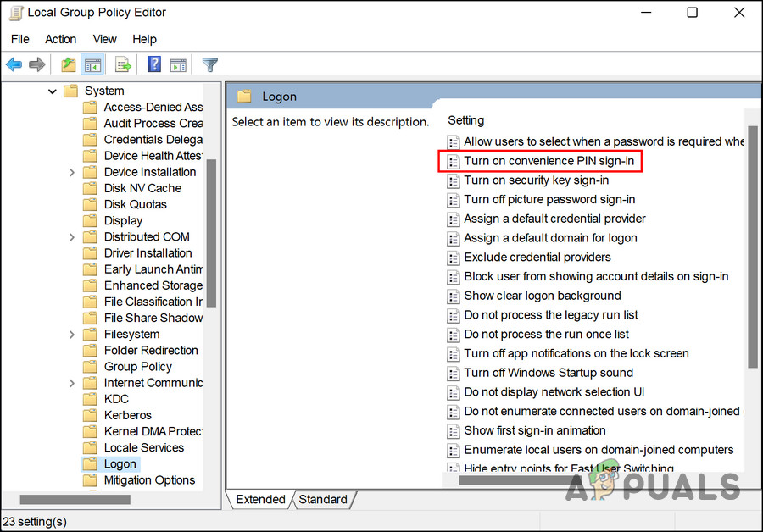763x532 pixels.
Task: Click the Back navigation arrow in the toolbar
Action: 14,64
